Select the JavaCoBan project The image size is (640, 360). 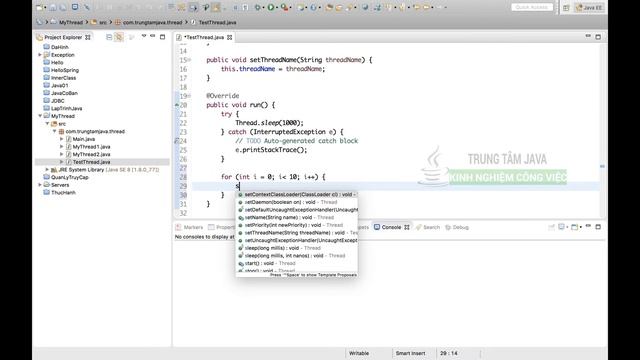pos(64,93)
